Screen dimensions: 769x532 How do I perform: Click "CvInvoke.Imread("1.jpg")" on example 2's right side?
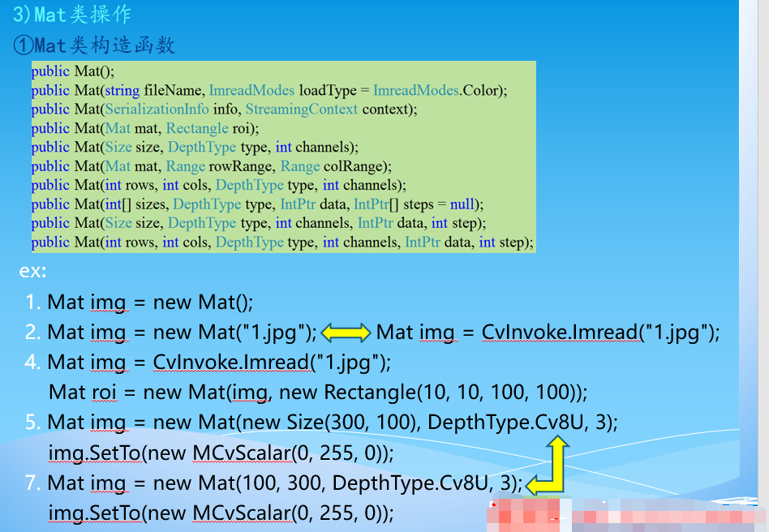(600, 333)
